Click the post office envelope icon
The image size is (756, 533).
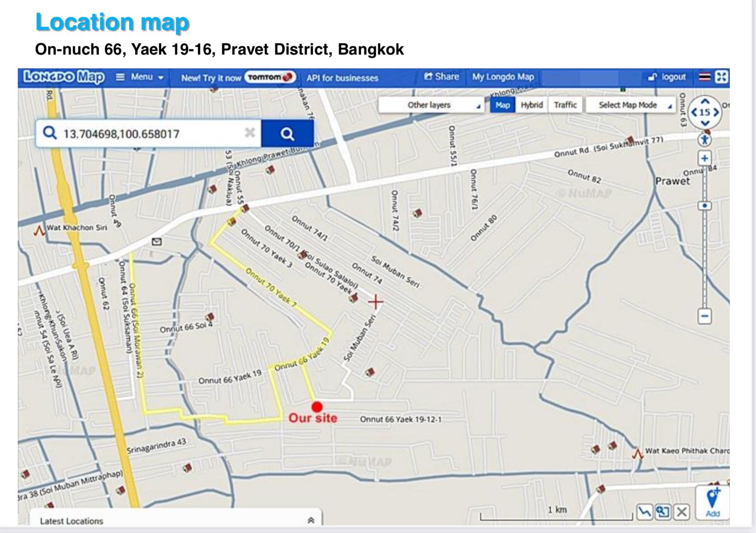pyautogui.click(x=157, y=241)
